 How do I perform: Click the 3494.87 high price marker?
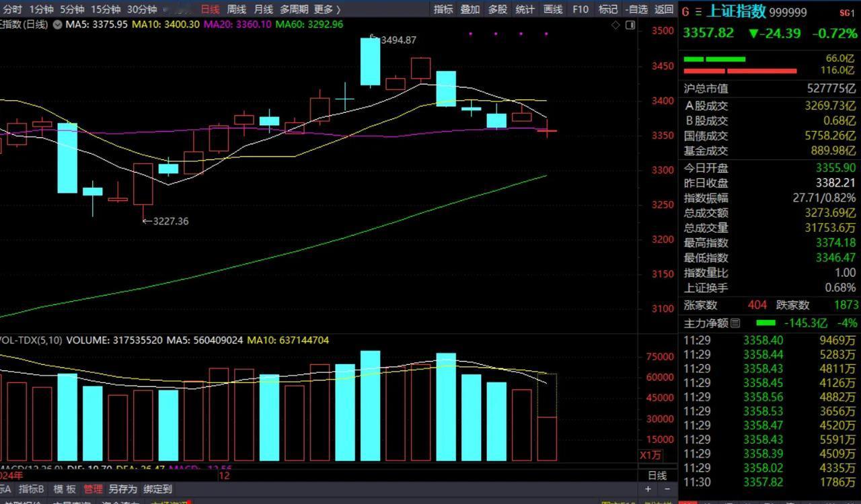pyautogui.click(x=398, y=40)
